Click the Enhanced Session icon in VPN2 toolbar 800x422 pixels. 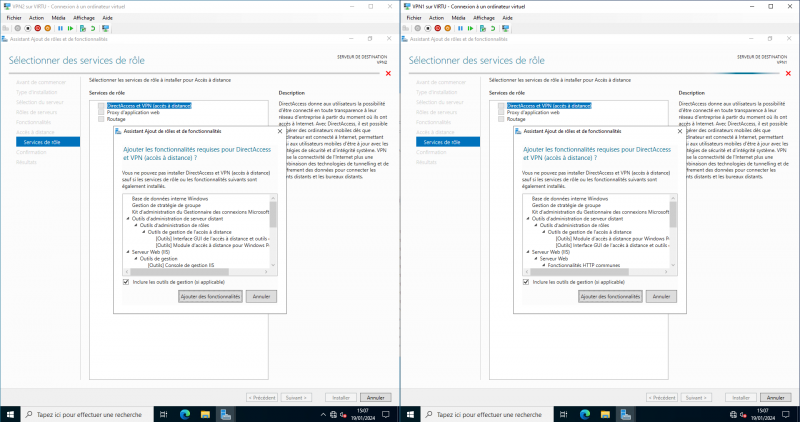106,29
